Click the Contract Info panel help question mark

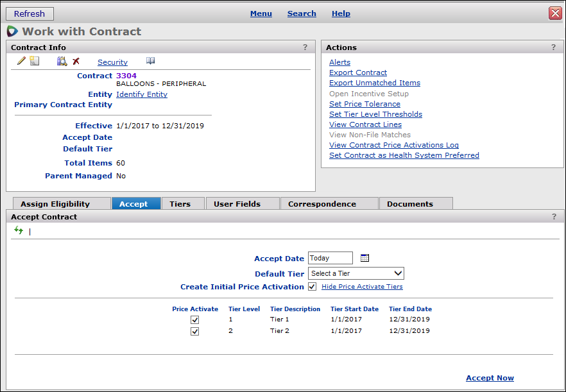tap(305, 47)
